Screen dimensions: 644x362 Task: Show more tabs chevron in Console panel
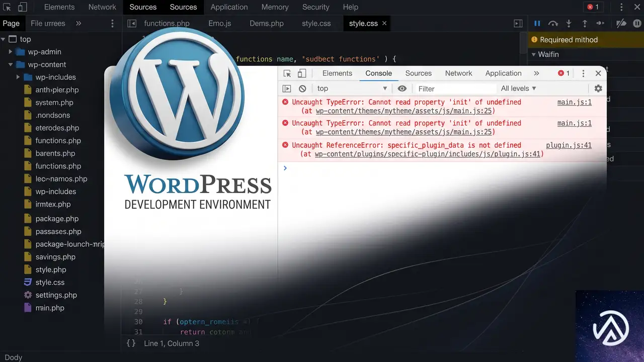[x=536, y=73]
